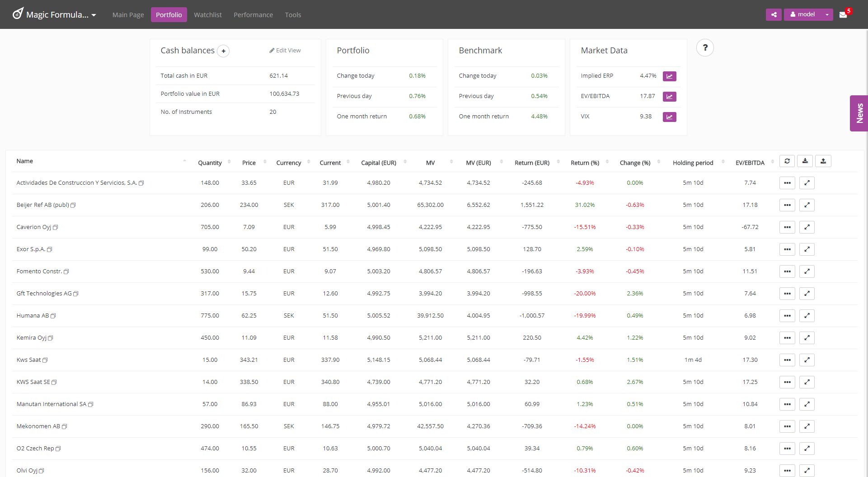Screen dimensions: 868x477
Task: Upload transactions to the portfolio
Action: coord(823,161)
